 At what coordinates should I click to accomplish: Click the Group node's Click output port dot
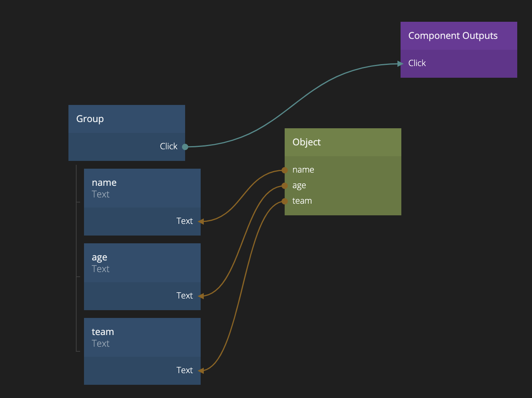[185, 147]
